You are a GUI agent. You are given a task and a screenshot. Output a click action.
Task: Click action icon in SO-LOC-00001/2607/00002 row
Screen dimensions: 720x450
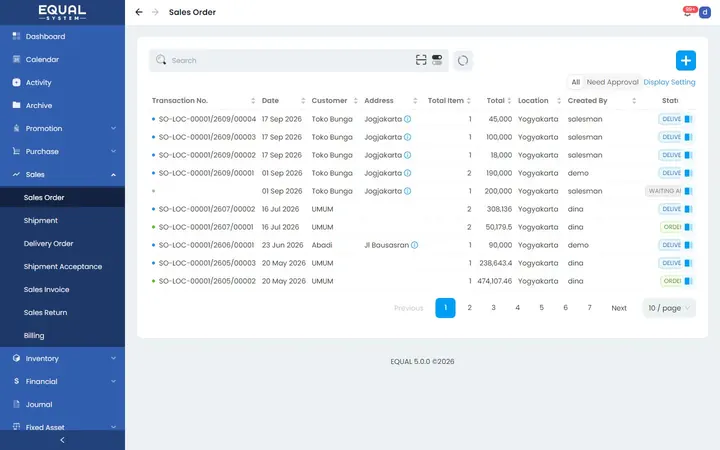coord(688,209)
